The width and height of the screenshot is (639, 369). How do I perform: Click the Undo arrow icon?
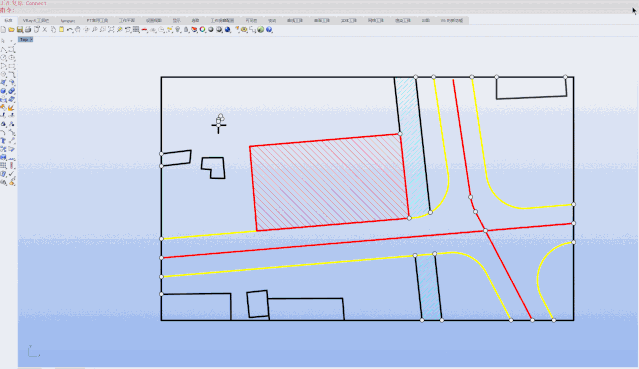pos(70,30)
